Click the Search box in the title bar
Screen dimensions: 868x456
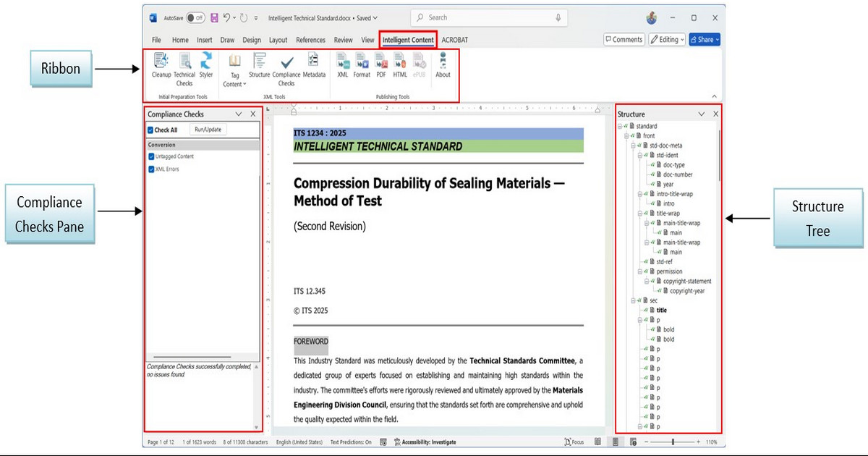(x=490, y=17)
